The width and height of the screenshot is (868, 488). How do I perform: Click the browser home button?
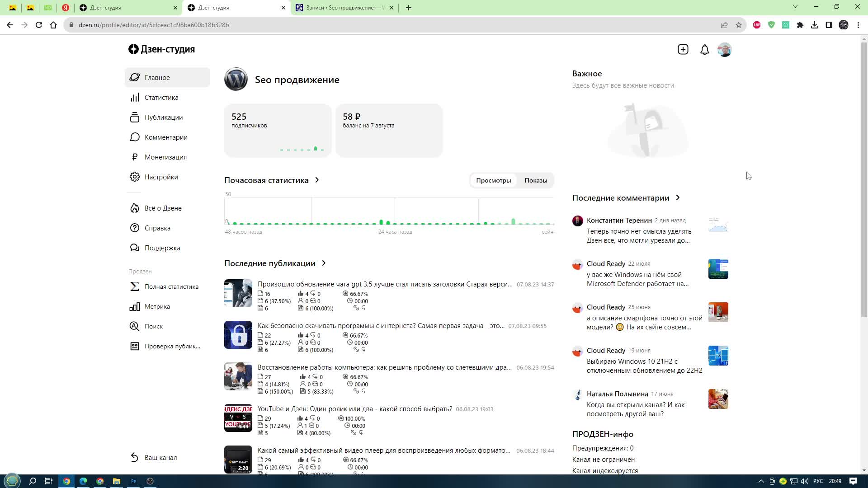click(53, 25)
